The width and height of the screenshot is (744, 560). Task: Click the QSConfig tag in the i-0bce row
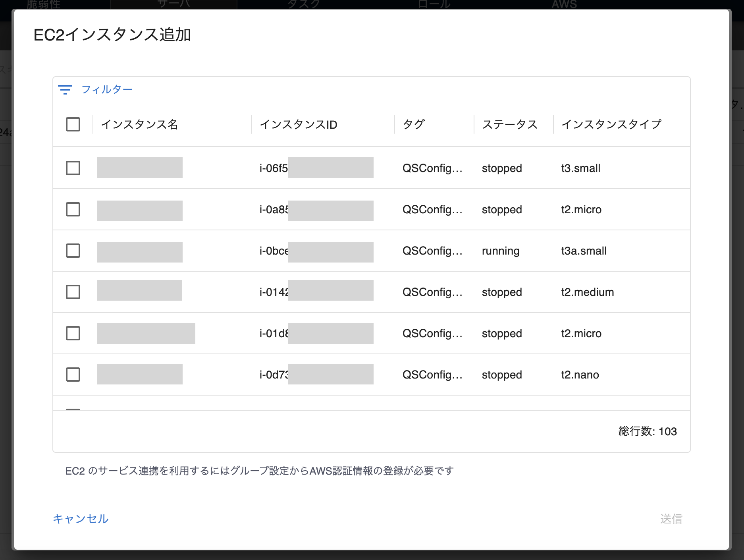[432, 251]
